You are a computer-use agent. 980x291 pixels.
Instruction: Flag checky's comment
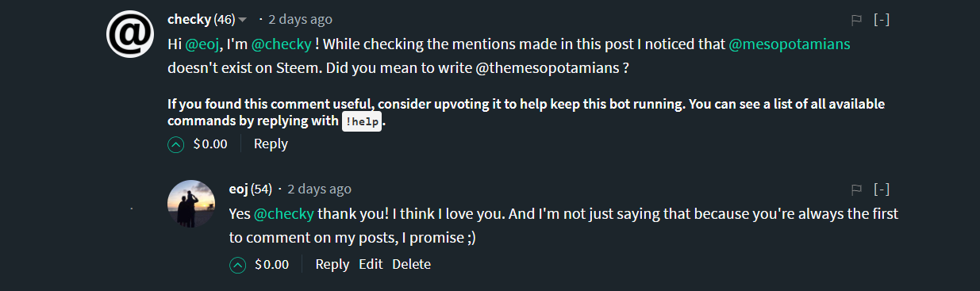point(856,20)
